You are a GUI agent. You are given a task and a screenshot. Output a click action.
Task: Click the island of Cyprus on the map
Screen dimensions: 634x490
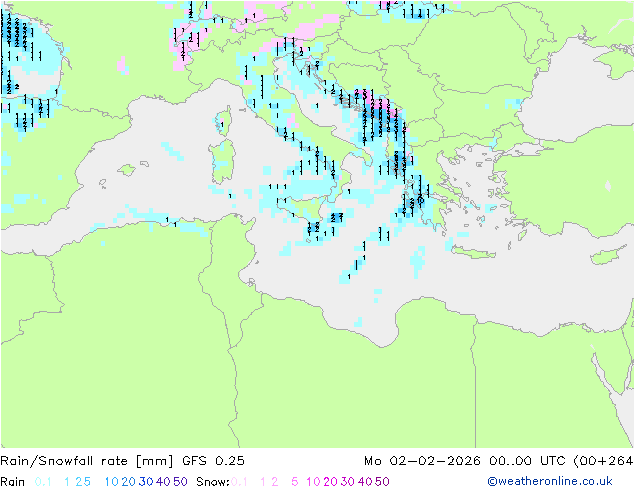click(x=607, y=256)
